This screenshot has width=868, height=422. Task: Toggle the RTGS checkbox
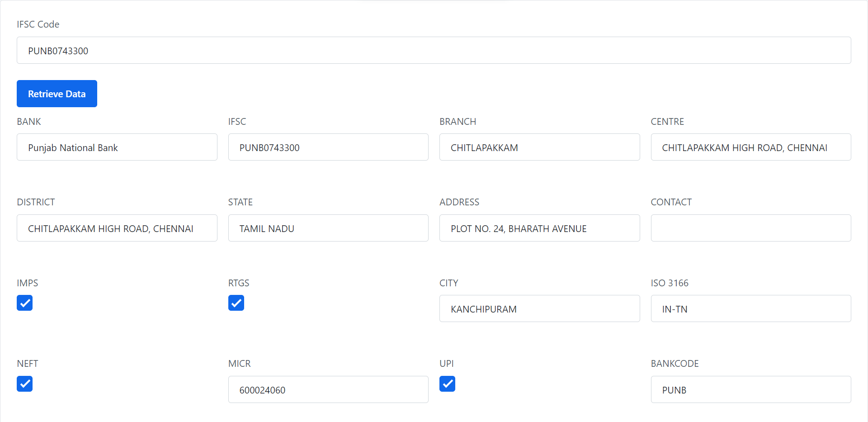click(236, 303)
